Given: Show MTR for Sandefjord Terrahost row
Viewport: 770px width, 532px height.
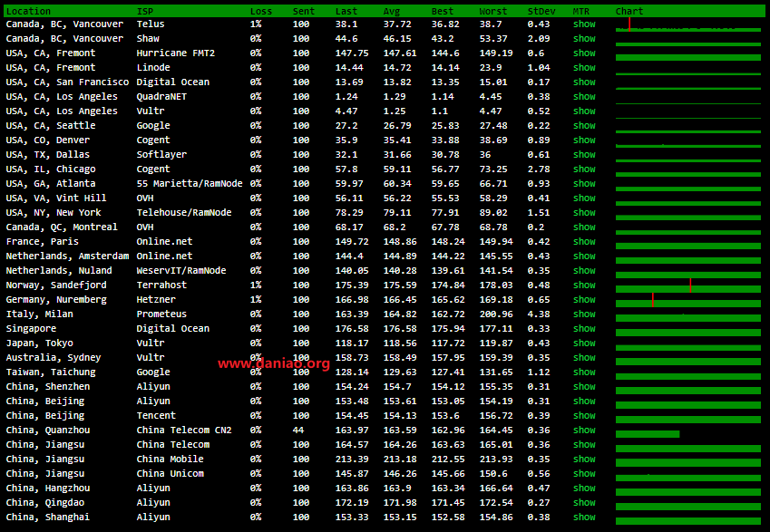Looking at the screenshot, I should (584, 285).
